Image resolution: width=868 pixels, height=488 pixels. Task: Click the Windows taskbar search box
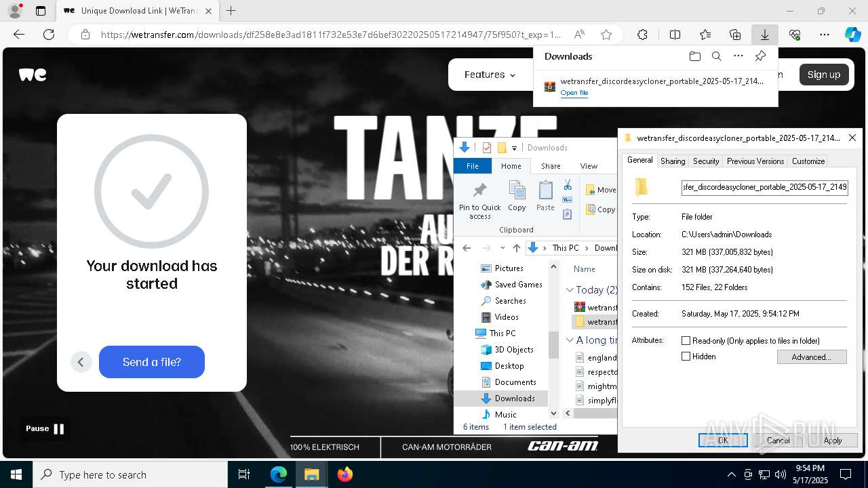pos(130,474)
